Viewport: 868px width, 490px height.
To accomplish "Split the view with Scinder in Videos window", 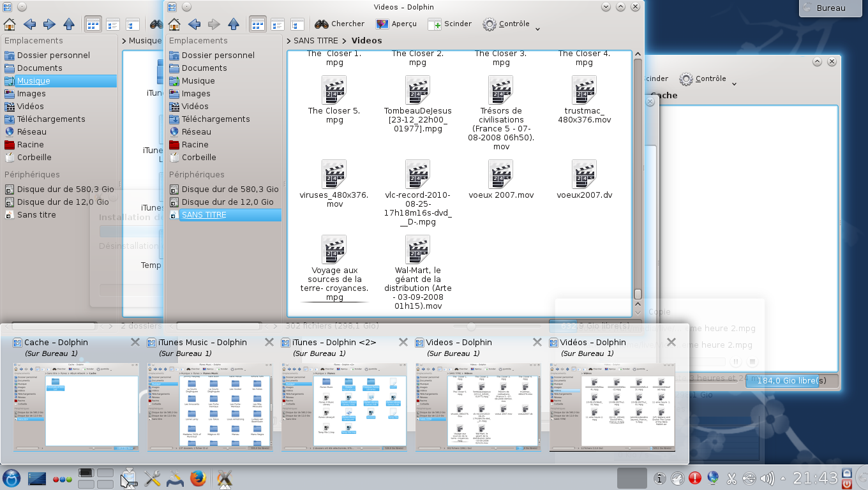I will (449, 24).
